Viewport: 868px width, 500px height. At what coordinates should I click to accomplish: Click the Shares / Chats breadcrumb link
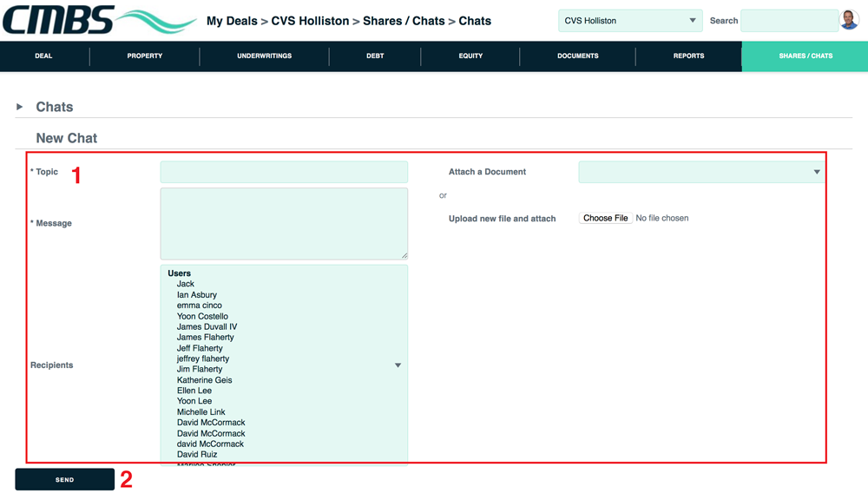pos(404,21)
